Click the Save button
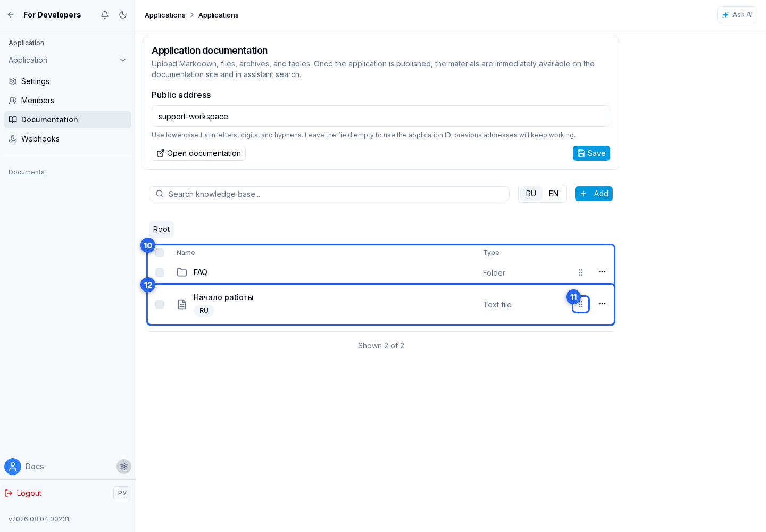This screenshot has width=766, height=532. point(592,153)
